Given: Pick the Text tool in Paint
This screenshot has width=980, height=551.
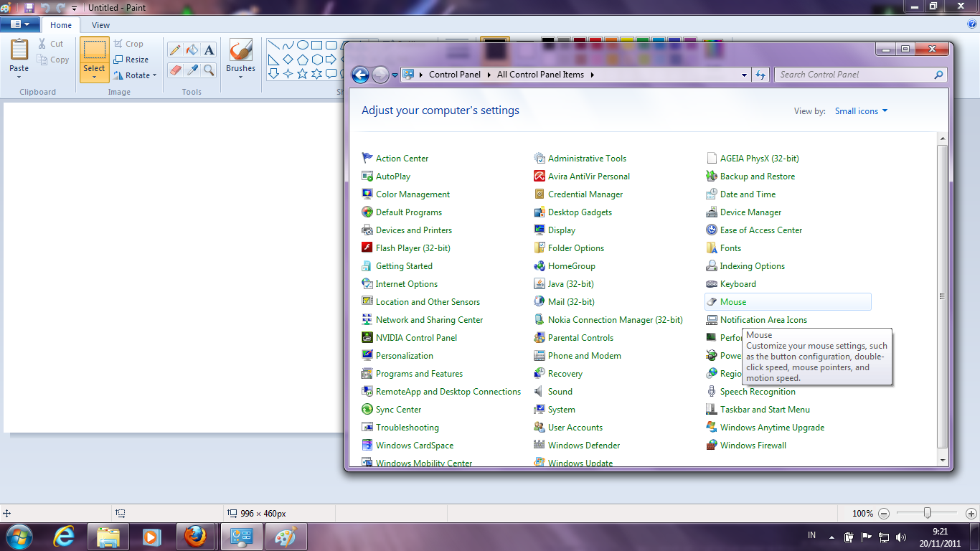Looking at the screenshot, I should tap(209, 50).
